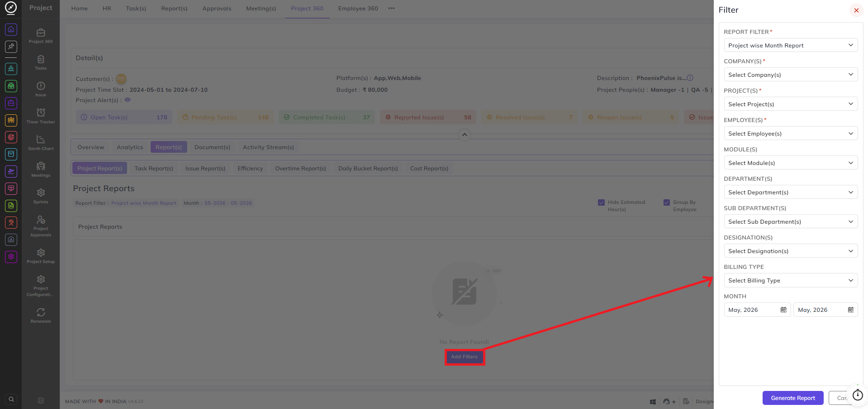Viewport: 868px width, 409px height.
Task: Click the Windows icon in footer
Action: pos(653,401)
